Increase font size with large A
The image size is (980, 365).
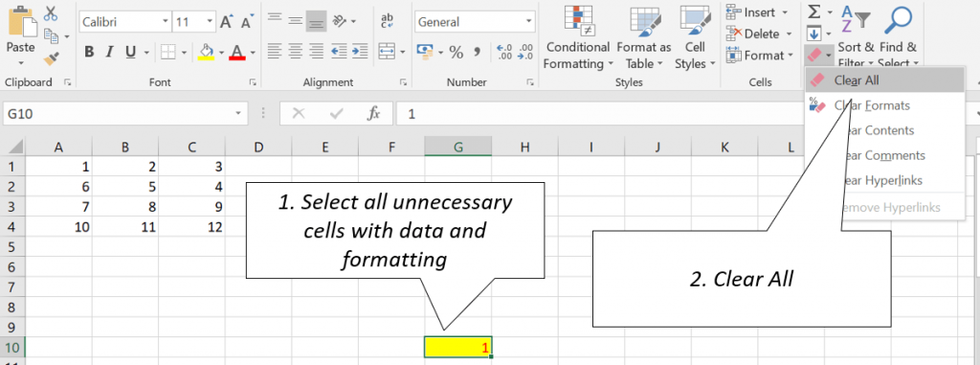pyautogui.click(x=226, y=22)
